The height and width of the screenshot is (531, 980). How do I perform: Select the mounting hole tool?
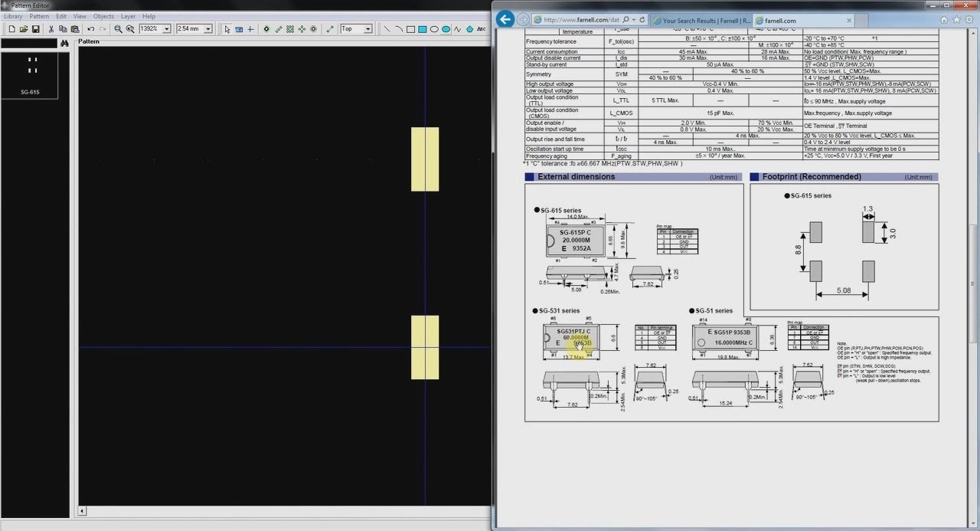[x=314, y=29]
